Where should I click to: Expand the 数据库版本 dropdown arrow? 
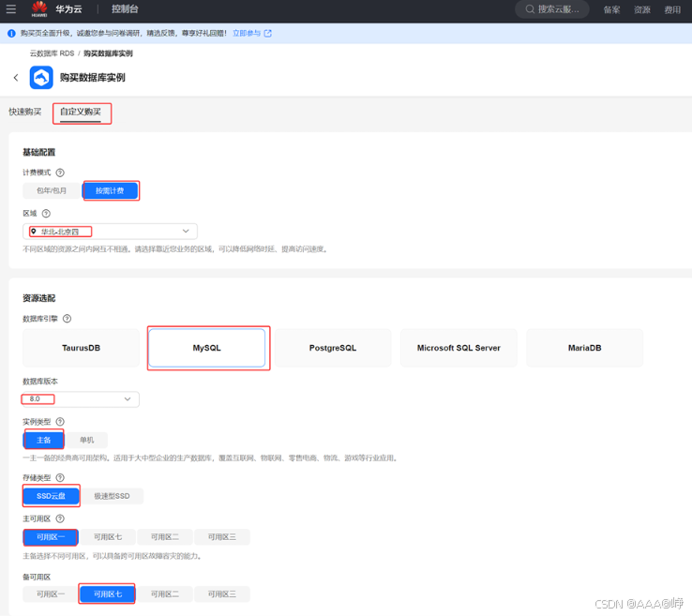click(128, 398)
